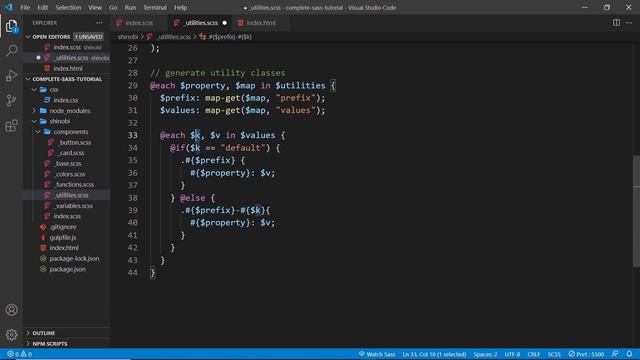This screenshot has height=360, width=640.
Task: Click the unsaved dot on _utilities.scss tab
Action: [x=224, y=23]
